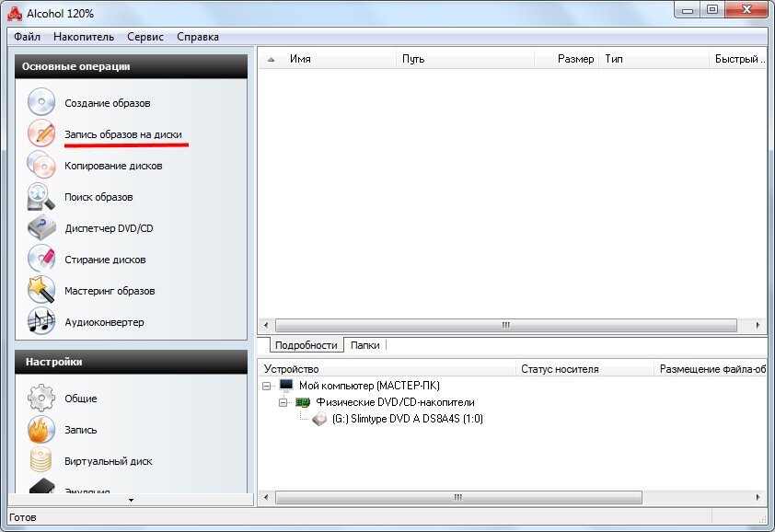This screenshot has width=775, height=532.
Task: Open the Файл menu
Action: pyautogui.click(x=27, y=37)
